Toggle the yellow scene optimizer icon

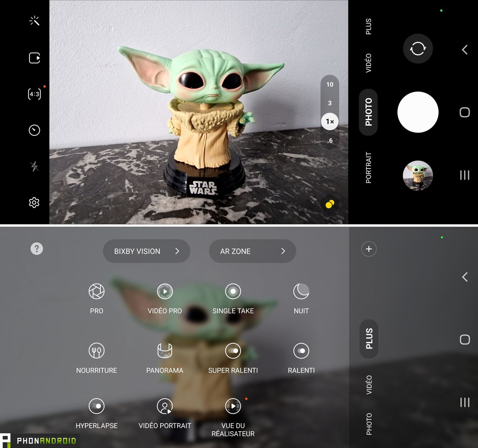[330, 204]
